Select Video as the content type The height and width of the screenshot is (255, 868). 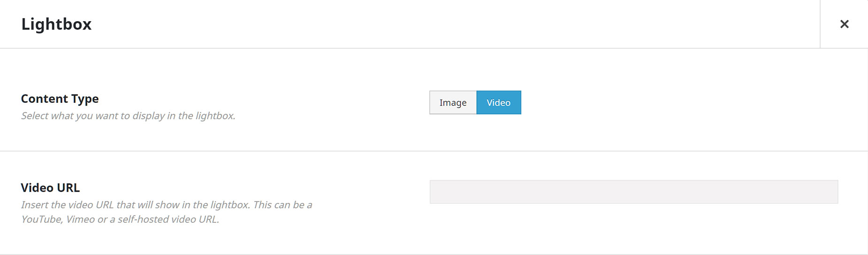click(x=499, y=102)
